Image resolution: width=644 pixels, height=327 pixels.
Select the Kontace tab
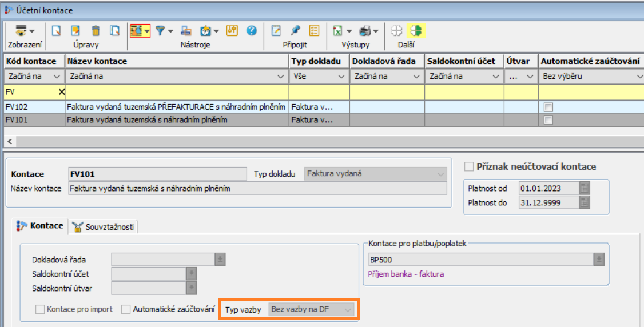pyautogui.click(x=40, y=226)
